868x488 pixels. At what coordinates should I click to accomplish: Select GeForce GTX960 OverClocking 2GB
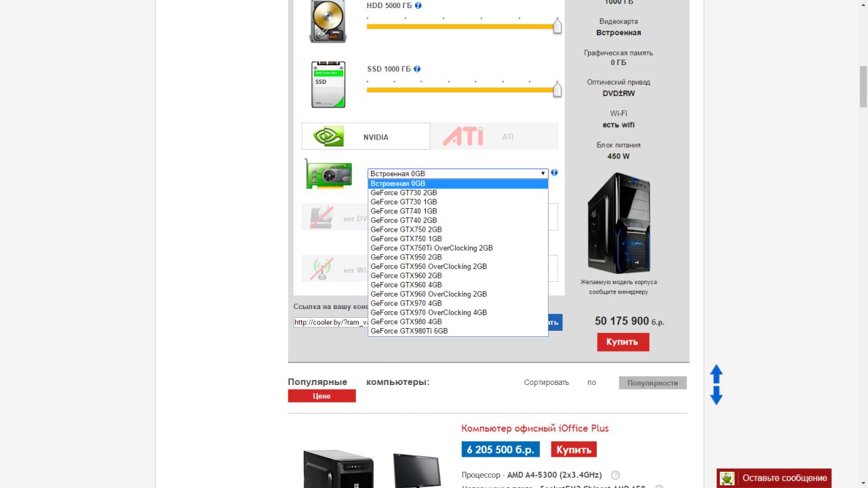click(x=458, y=294)
